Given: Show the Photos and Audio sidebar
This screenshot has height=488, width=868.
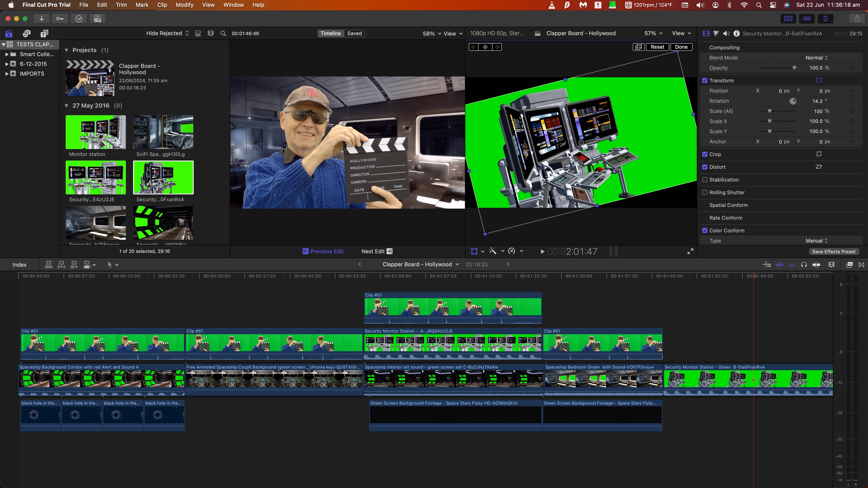Looking at the screenshot, I should coord(27,33).
